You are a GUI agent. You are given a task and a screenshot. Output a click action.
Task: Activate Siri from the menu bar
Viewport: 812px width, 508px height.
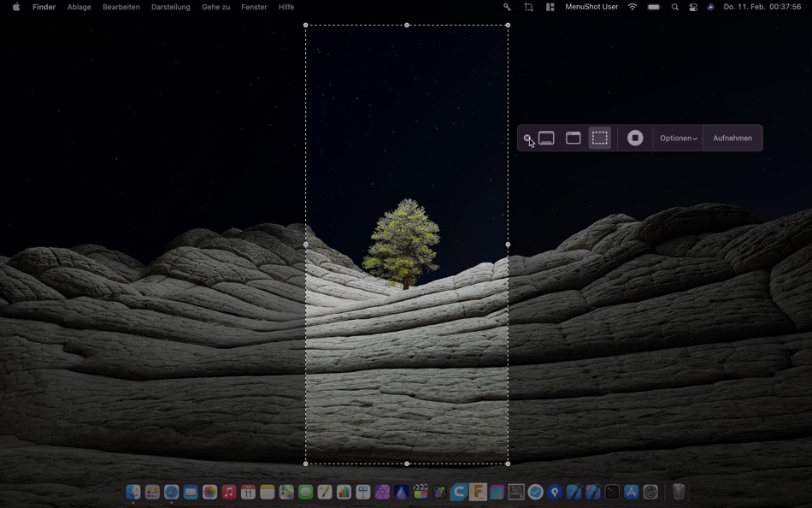point(711,7)
